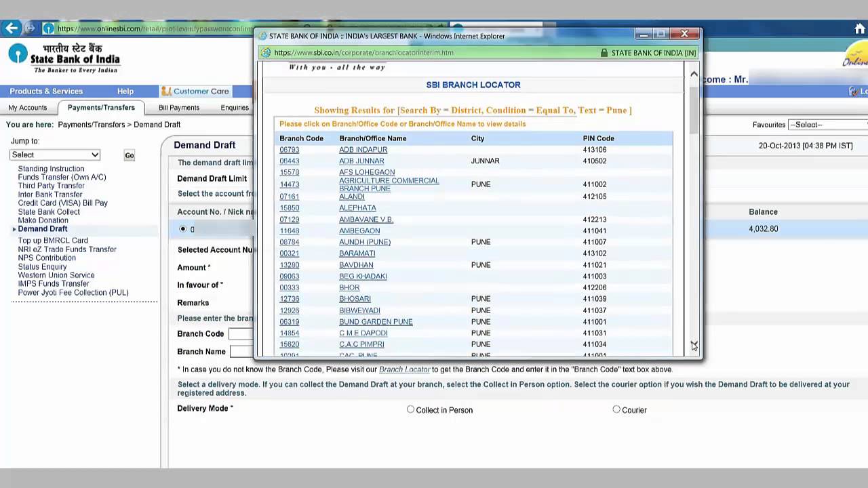Image resolution: width=868 pixels, height=488 pixels.
Task: Click the browser forward arrow button
Action: click(x=30, y=28)
